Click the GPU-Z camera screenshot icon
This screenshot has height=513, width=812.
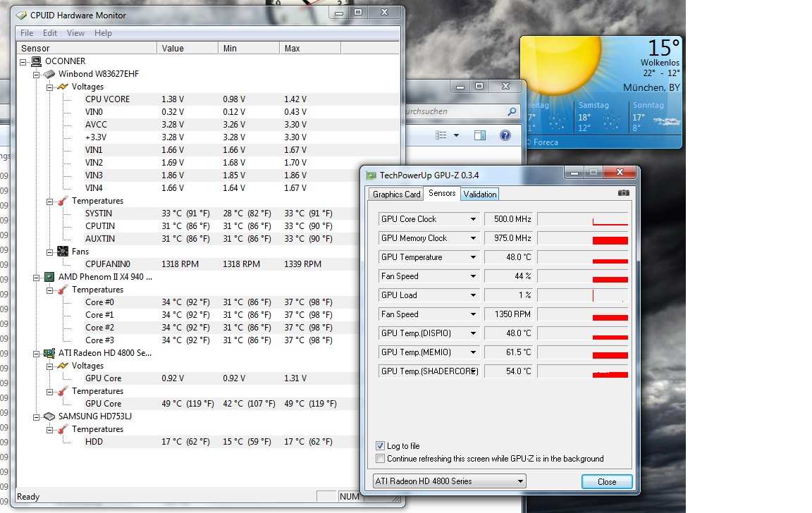coord(624,193)
